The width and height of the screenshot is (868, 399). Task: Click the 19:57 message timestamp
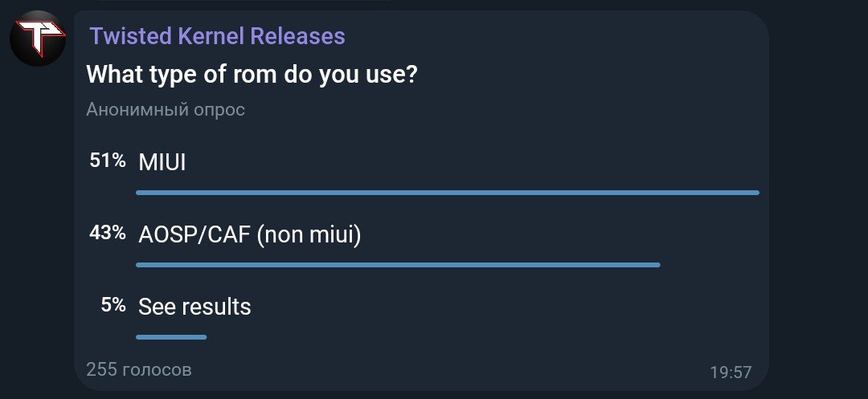(731, 373)
